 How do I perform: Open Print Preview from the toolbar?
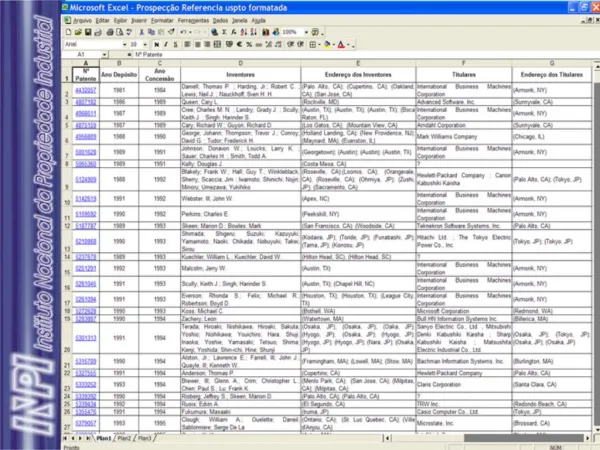click(x=119, y=32)
